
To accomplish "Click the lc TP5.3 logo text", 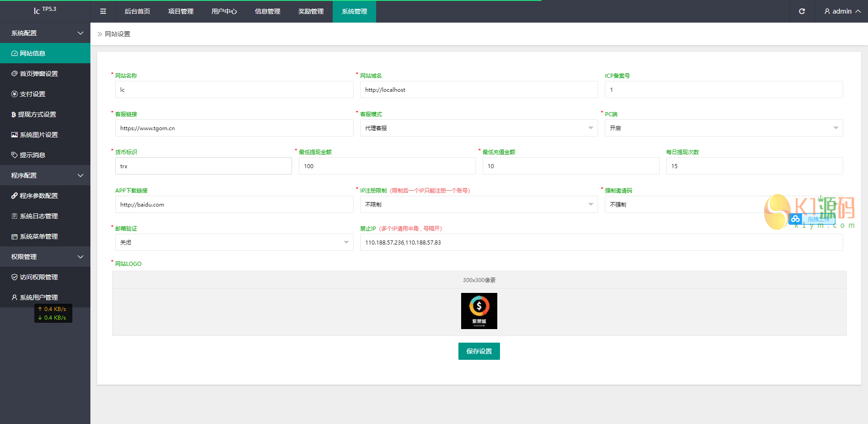I will (x=45, y=10).
